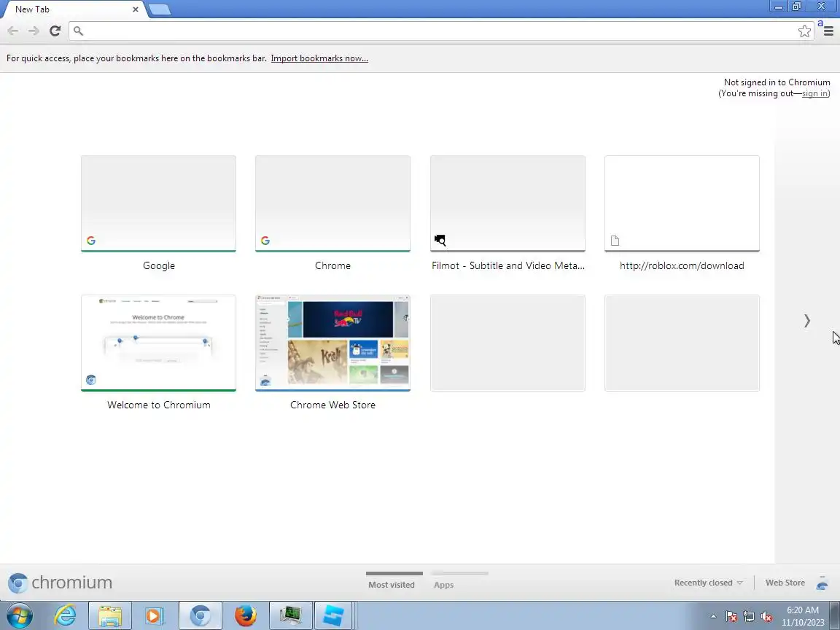Click muted volume tray icon
This screenshot has width=840, height=630.
[766, 617]
